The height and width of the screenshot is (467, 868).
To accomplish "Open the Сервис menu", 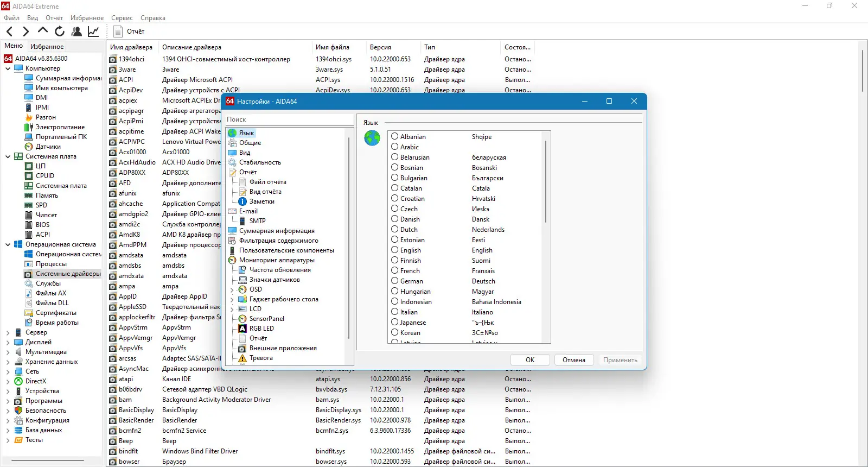I will click(122, 18).
